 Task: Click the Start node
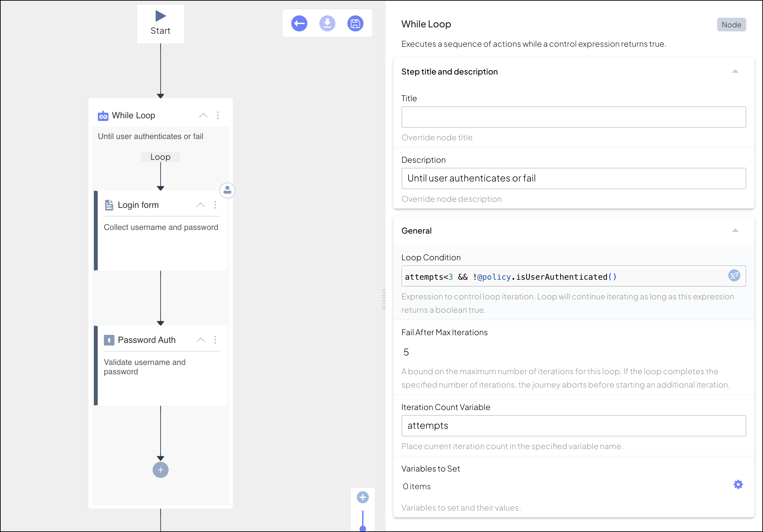pos(160,24)
